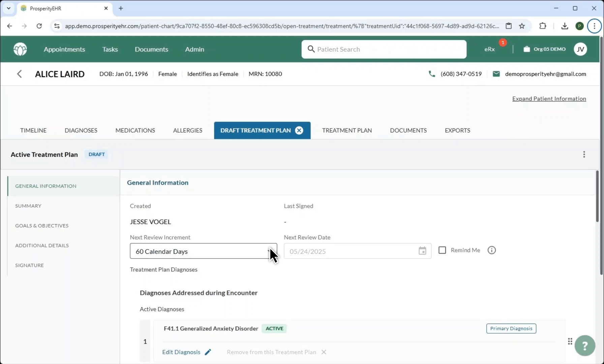Close the Draft Treatment Plan tab
The height and width of the screenshot is (364, 604).
(x=299, y=130)
